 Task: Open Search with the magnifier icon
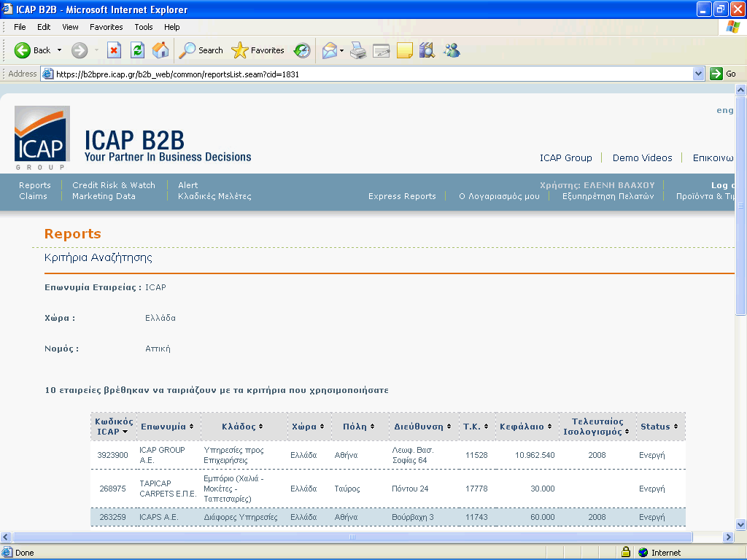(x=201, y=50)
